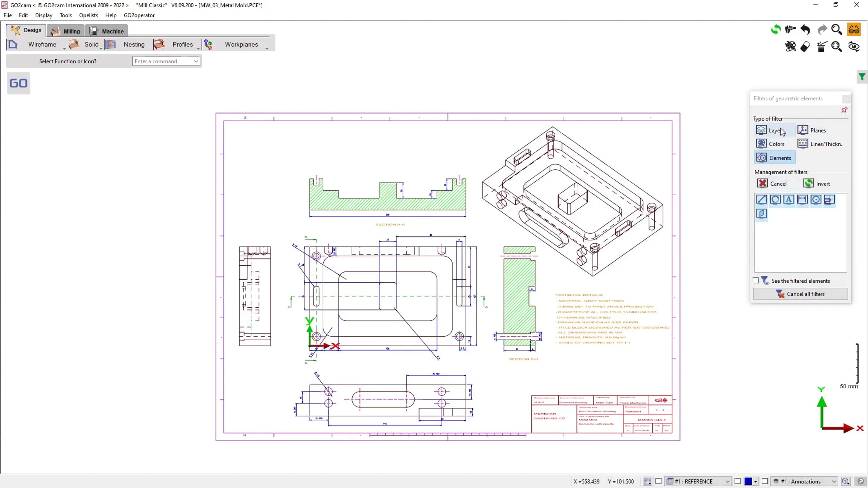Click Cancel in Management of filters
Screen dimensions: 868x488
[772, 184]
